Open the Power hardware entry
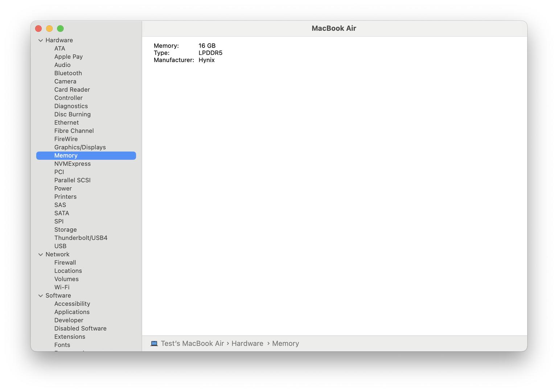The width and height of the screenshot is (558, 392). (63, 189)
